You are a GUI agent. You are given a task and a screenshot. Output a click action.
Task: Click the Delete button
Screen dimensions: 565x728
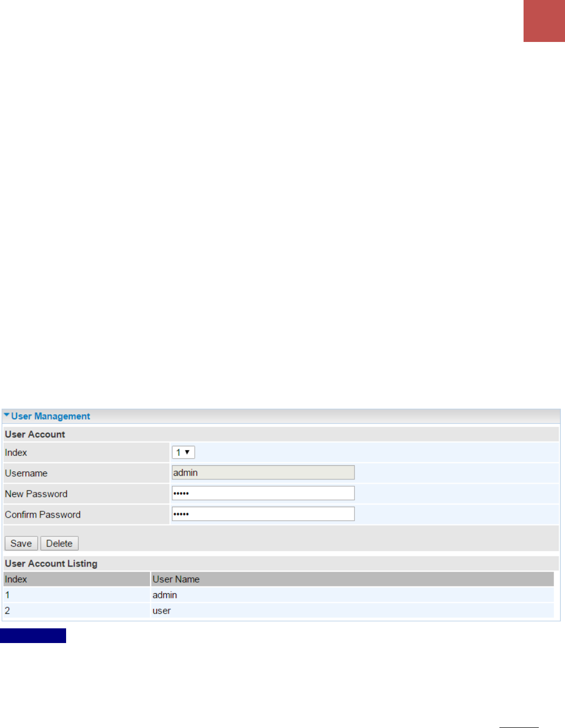click(59, 543)
